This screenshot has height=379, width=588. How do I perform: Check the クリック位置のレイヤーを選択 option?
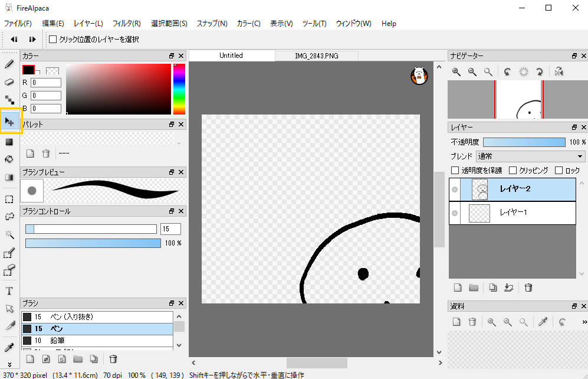[x=52, y=39]
